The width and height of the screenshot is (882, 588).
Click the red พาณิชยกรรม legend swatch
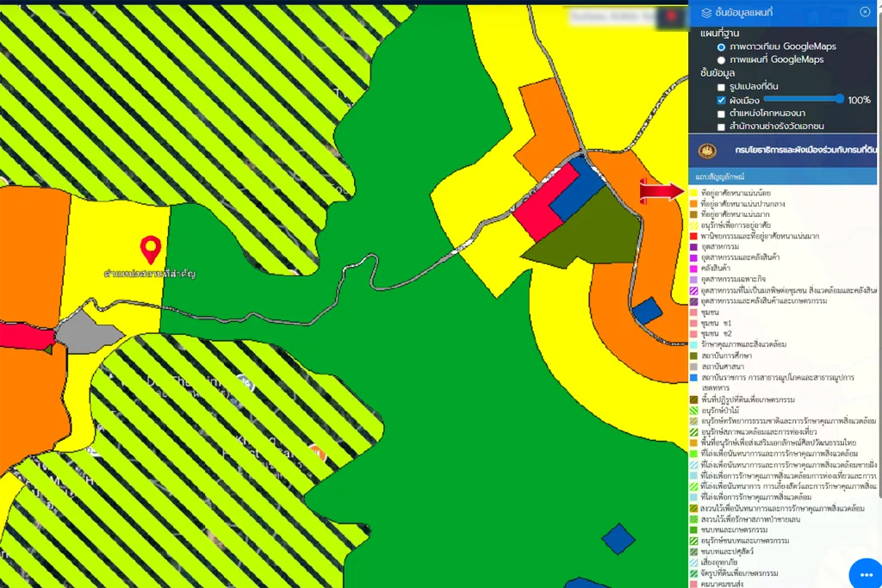693,235
